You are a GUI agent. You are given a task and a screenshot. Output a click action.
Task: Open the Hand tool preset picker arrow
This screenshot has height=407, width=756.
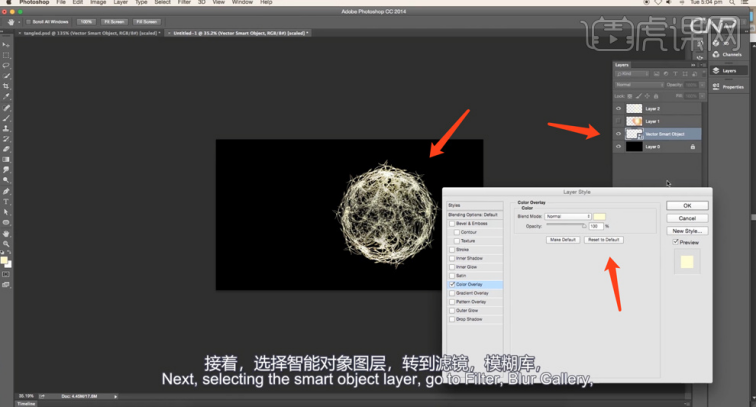19,22
